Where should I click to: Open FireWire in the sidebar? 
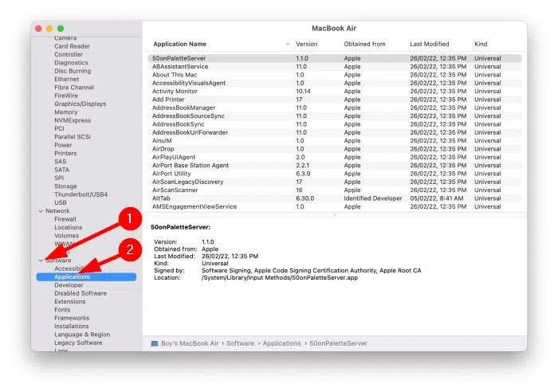pos(66,96)
